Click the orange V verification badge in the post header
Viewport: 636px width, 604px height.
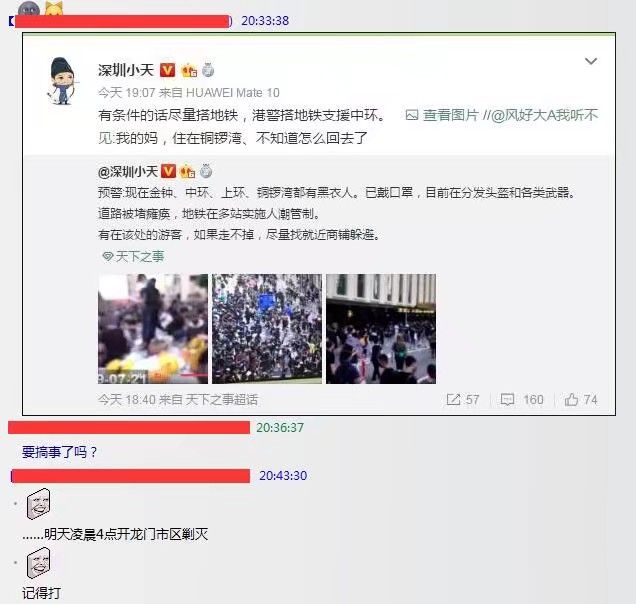(x=167, y=70)
